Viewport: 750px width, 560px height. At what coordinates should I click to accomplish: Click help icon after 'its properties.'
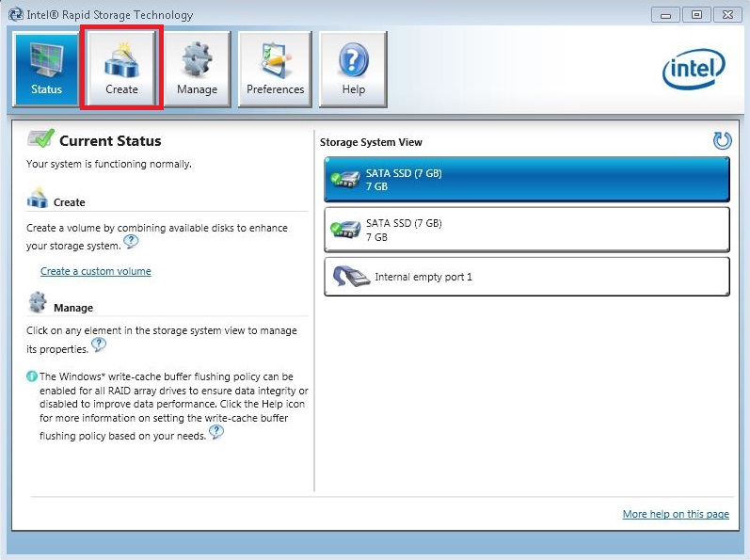click(99, 344)
